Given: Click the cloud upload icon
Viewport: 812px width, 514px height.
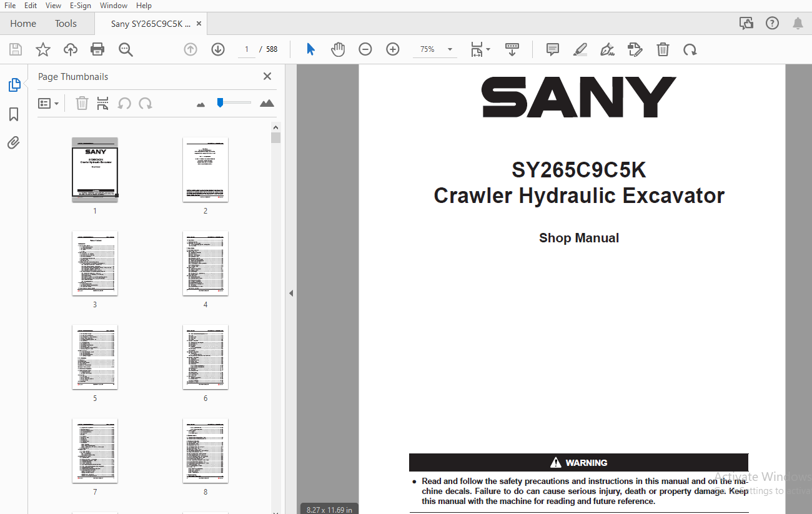Looking at the screenshot, I should [71, 49].
